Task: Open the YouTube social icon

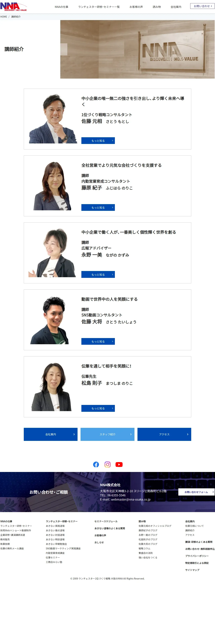Action: click(119, 464)
